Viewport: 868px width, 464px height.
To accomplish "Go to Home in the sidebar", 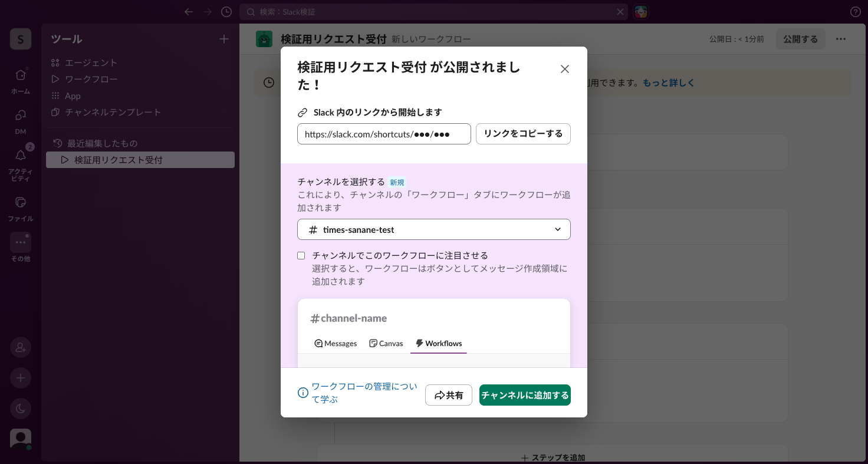I will (21, 81).
